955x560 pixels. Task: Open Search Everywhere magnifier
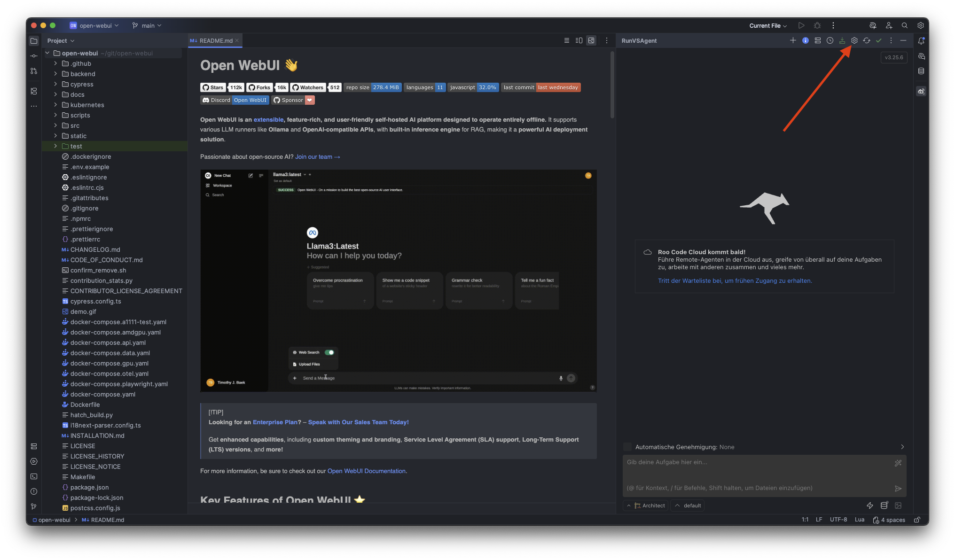(x=905, y=25)
